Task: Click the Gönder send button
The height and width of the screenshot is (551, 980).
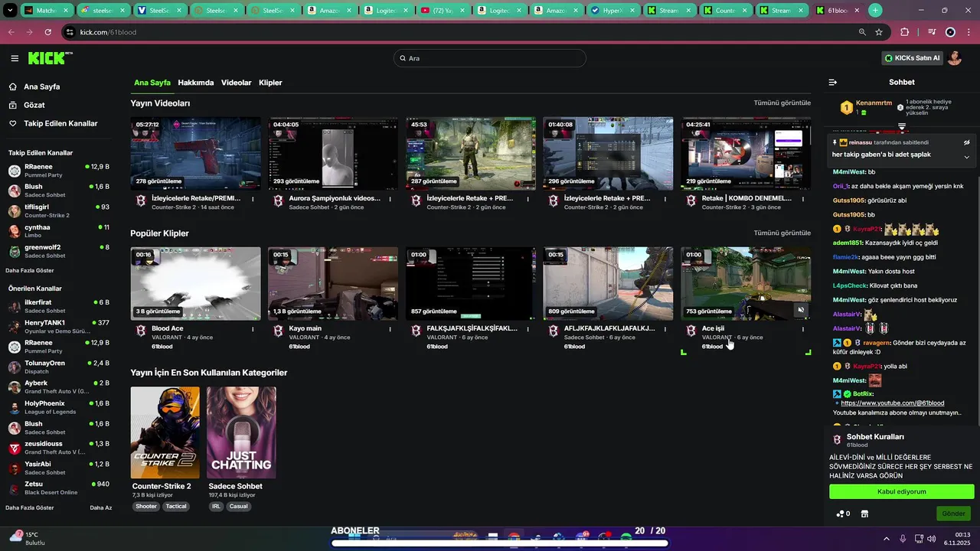Action: click(953, 514)
